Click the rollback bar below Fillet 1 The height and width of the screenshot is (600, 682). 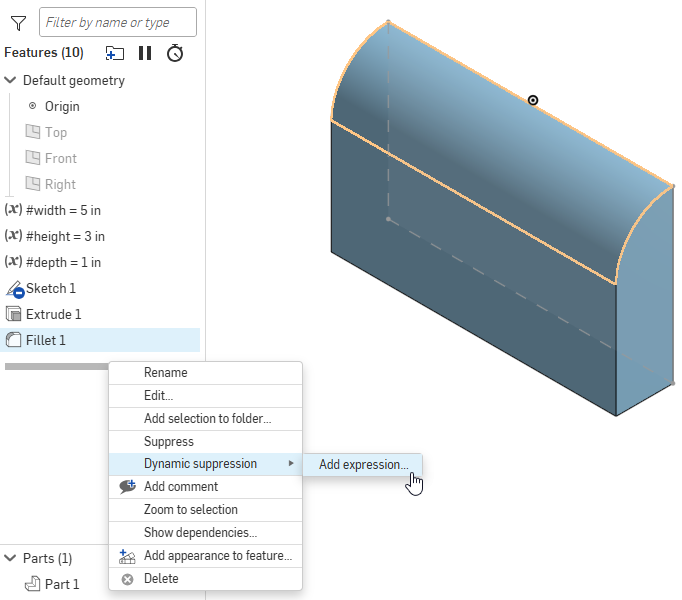[56, 366]
